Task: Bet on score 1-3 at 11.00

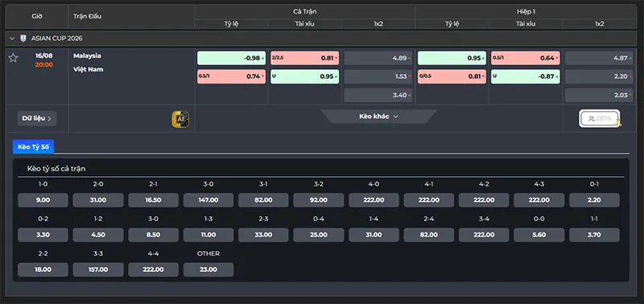Action: [x=208, y=235]
